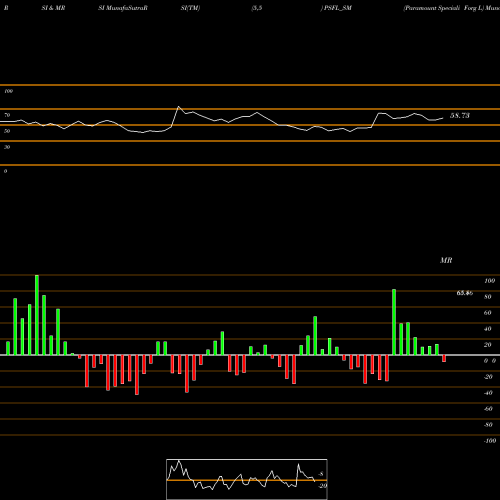The height and width of the screenshot is (500, 500).
Task: Click the '(5,5' parameter text in header
Action: [257, 8]
